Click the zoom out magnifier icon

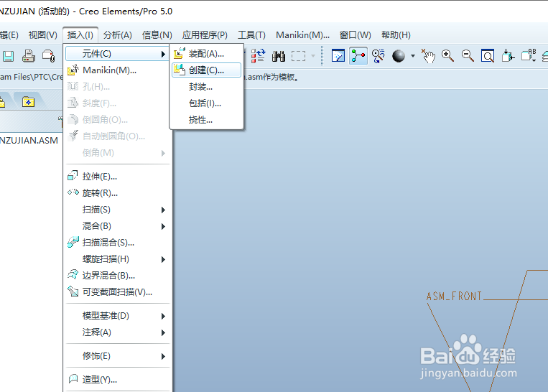coord(468,56)
